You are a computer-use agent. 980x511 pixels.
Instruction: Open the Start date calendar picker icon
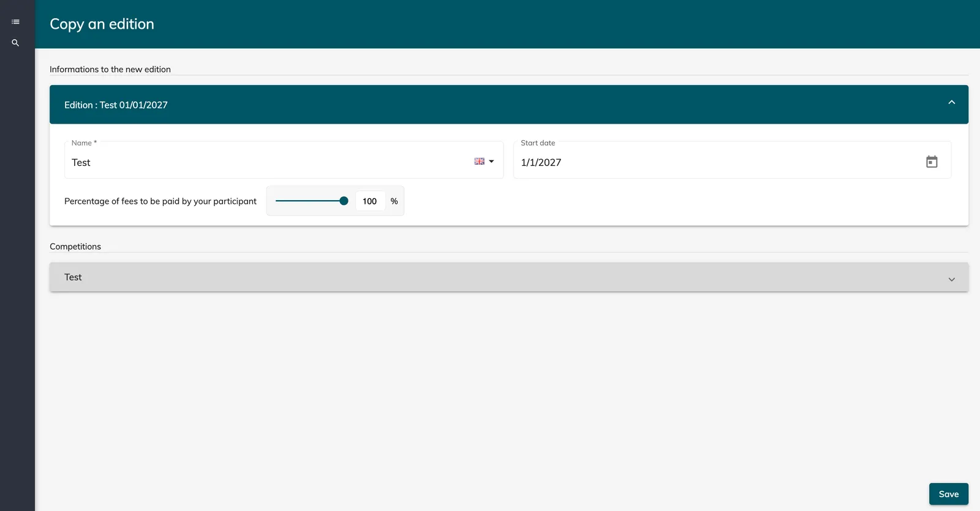click(932, 162)
